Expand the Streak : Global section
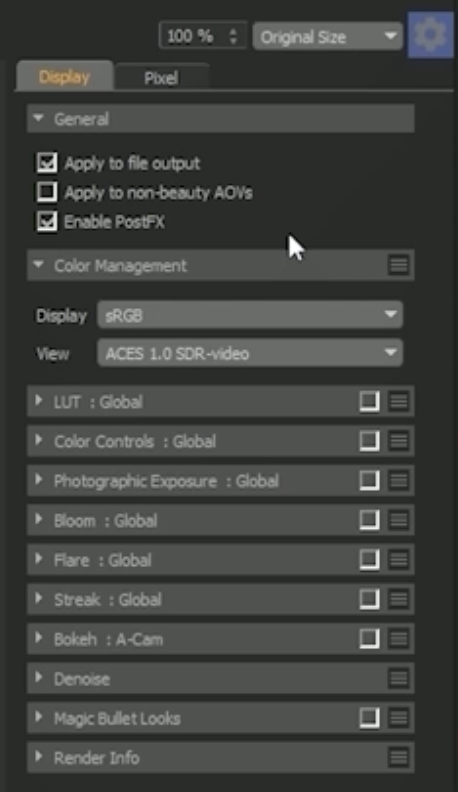 pos(38,598)
